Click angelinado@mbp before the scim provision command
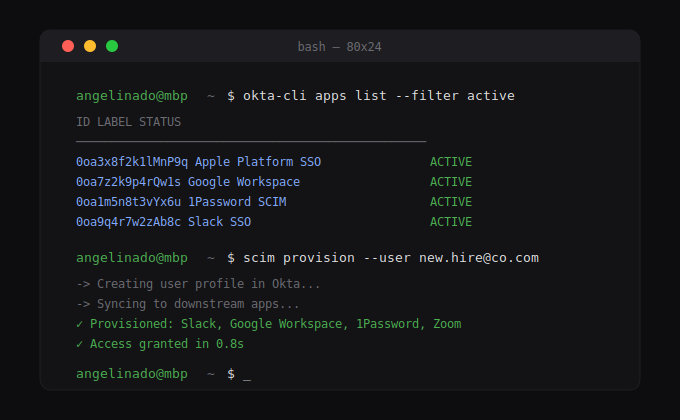This screenshot has height=420, width=680. click(132, 258)
